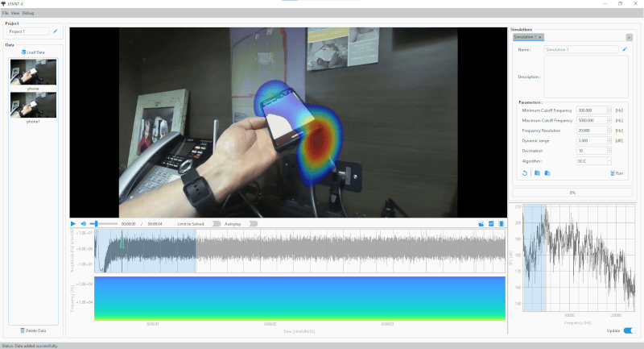Click the LYANT-X app icon in title bar

point(3,3)
